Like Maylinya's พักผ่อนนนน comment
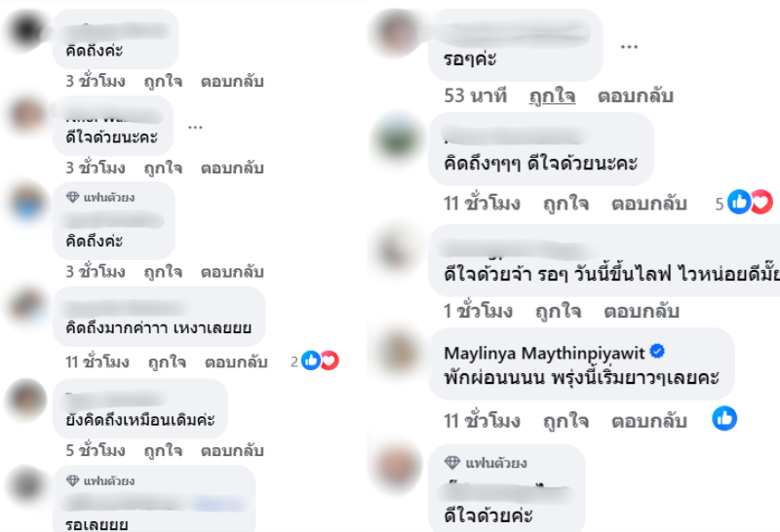This screenshot has width=780, height=532. point(566,421)
